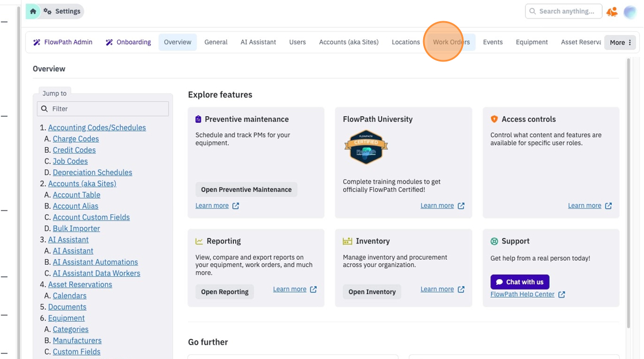Click the magnifier icon in Filter box
This screenshot has height=359, width=644.
tap(44, 109)
